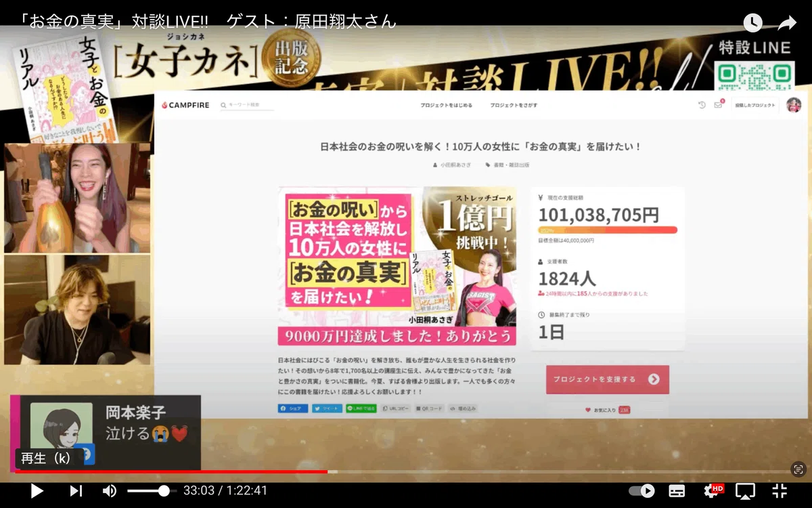812x508 pixels.
Task: Click the funding total 101,038,705円
Action: coord(598,215)
